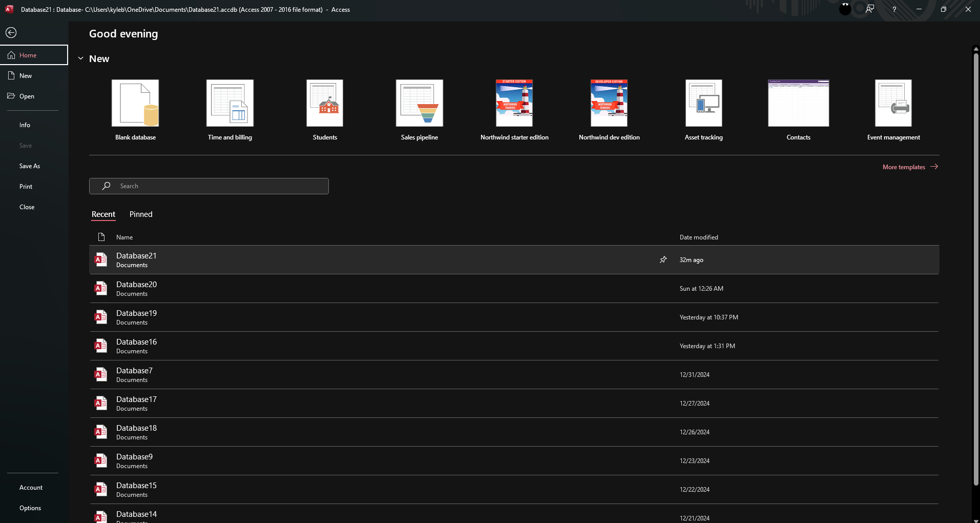
Task: Go to Home in the sidebar
Action: point(34,55)
